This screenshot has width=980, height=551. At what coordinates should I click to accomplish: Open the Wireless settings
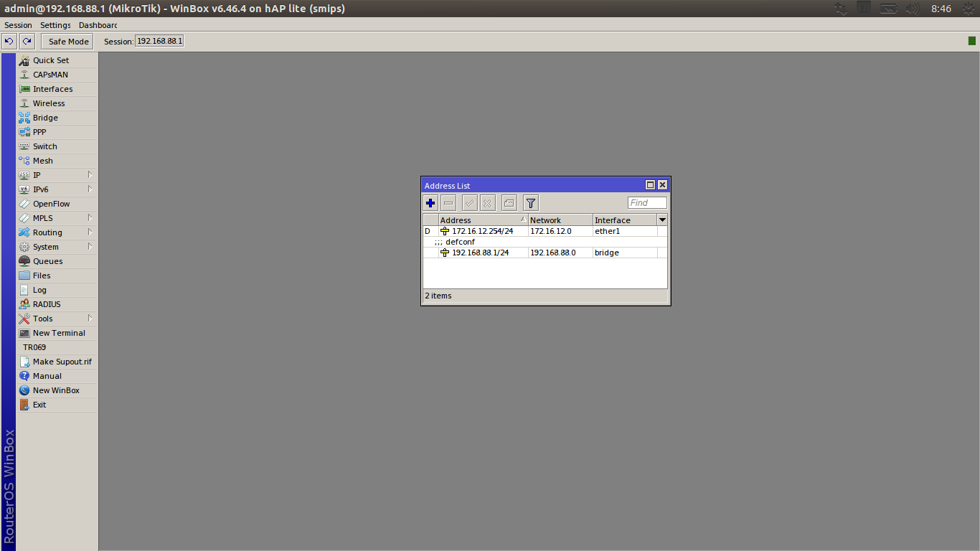57,103
